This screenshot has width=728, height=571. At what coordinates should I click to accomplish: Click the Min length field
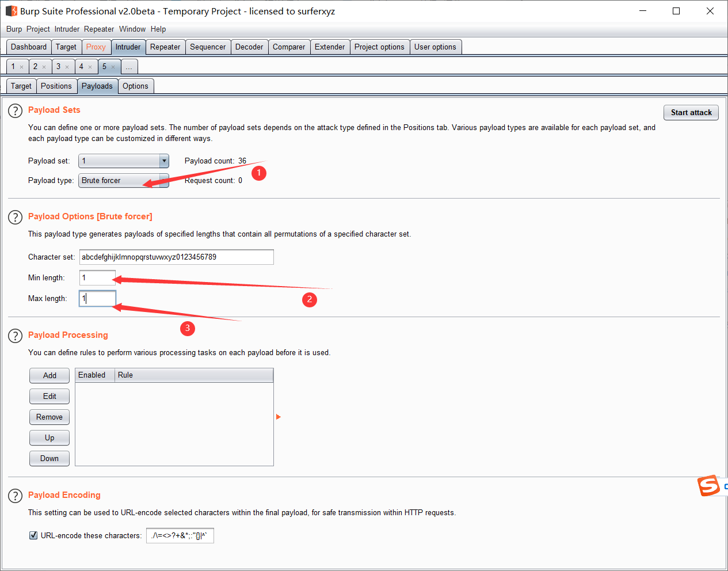pos(97,278)
